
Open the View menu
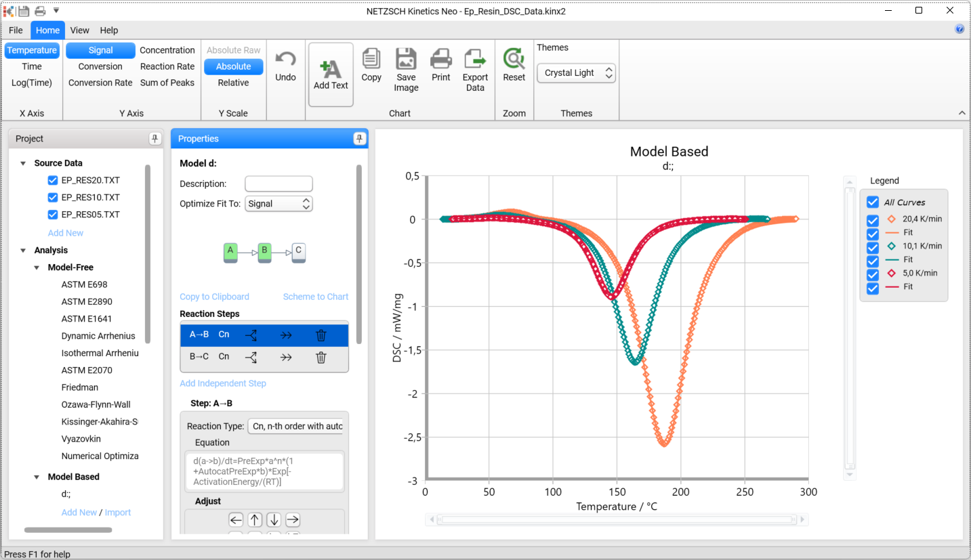tap(79, 30)
